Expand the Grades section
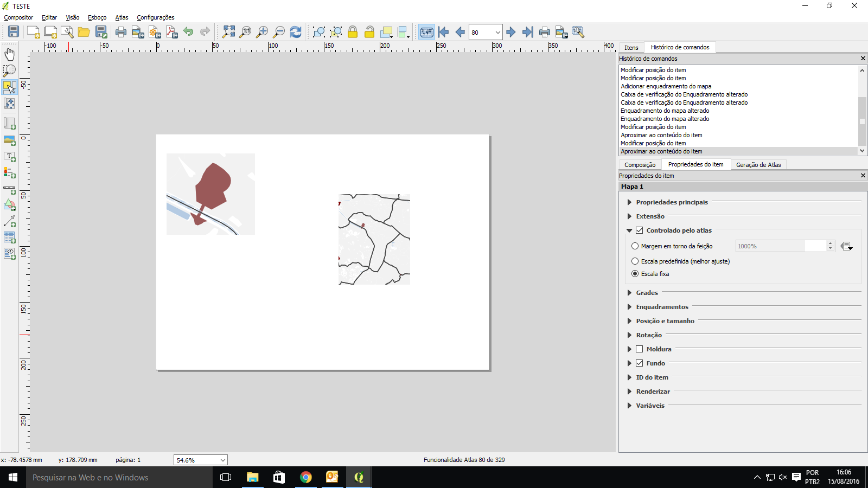Image resolution: width=868 pixels, height=488 pixels. (629, 293)
